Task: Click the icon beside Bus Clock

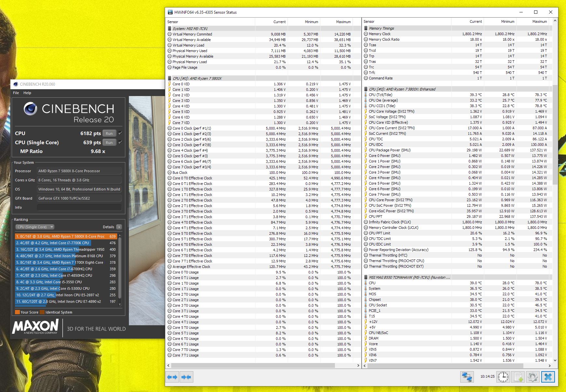Action: click(x=170, y=173)
